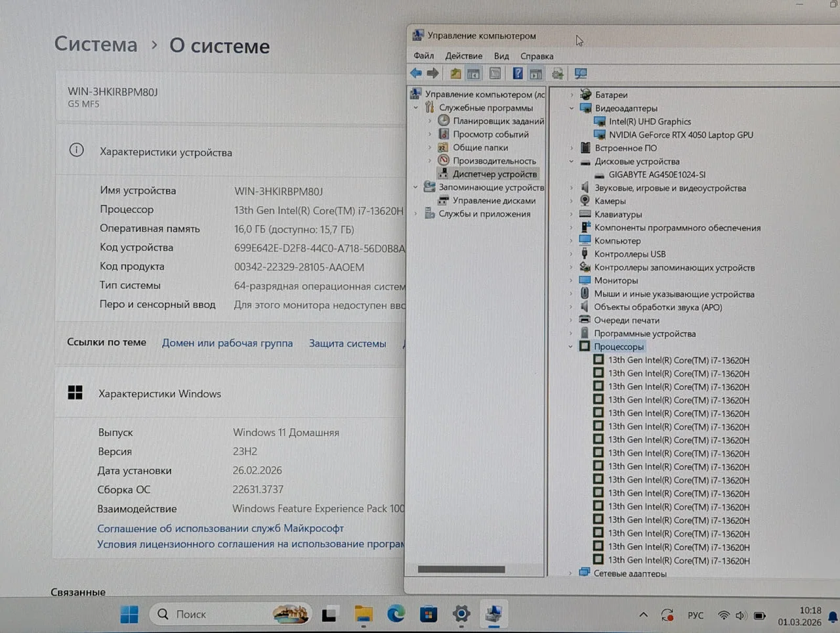
Task: Click the Settings gear on the taskbar
Action: 461,614
